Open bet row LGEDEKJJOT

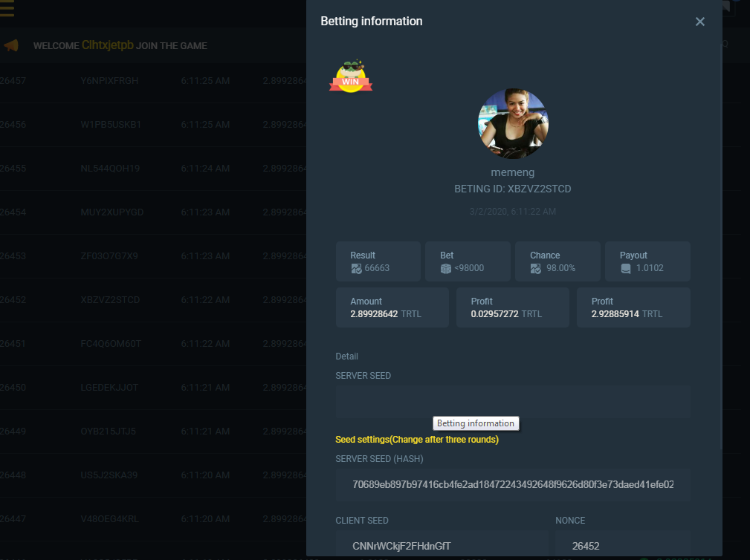pyautogui.click(x=109, y=388)
